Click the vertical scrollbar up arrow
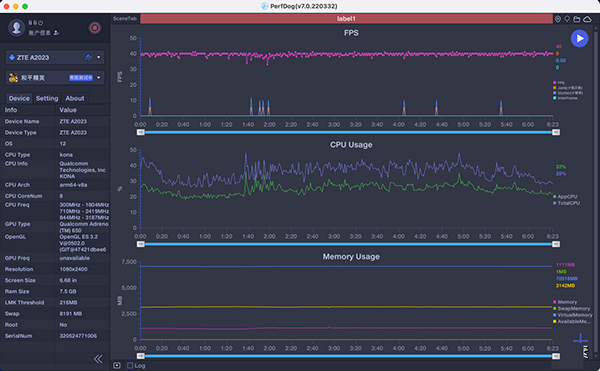Viewport: 600px width, 371px height. coord(595,28)
